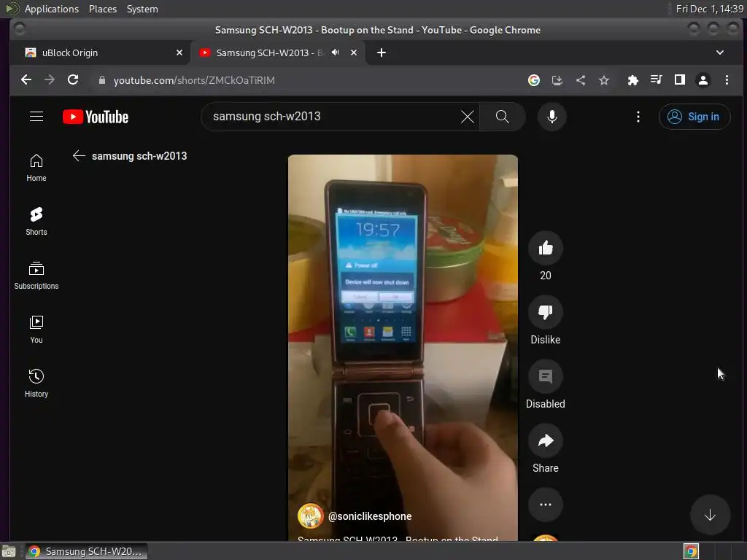
Task: Open the YouTube hamburger guide menu
Action: click(x=36, y=117)
